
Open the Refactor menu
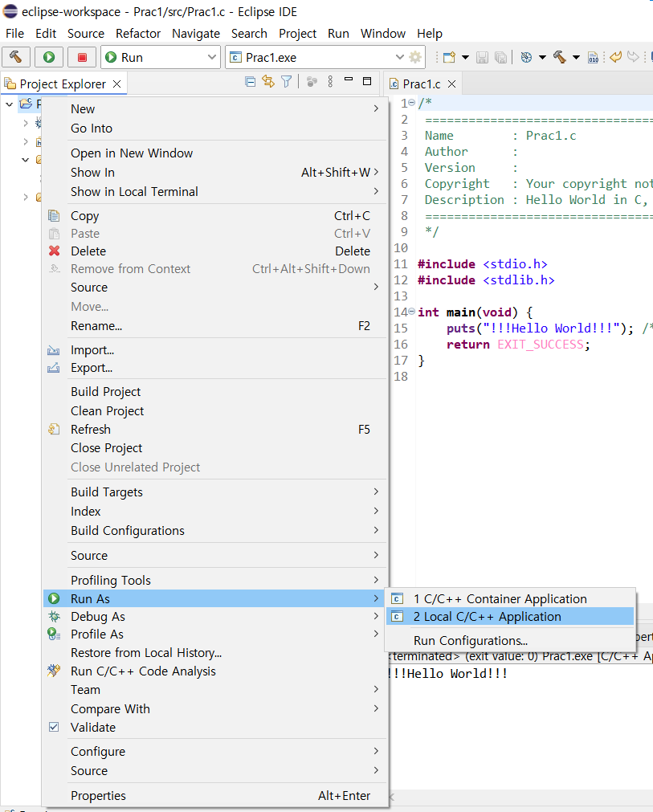tap(137, 34)
